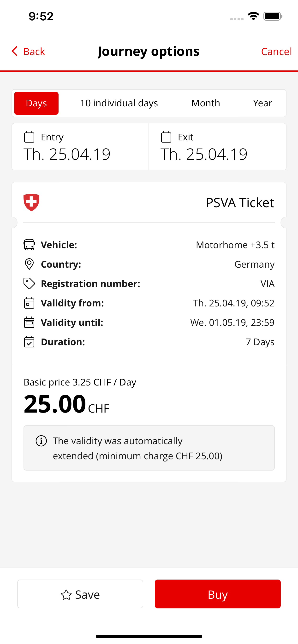Viewport: 298px width, 644px height.
Task: Tap Cancel in the header
Action: pyautogui.click(x=276, y=52)
